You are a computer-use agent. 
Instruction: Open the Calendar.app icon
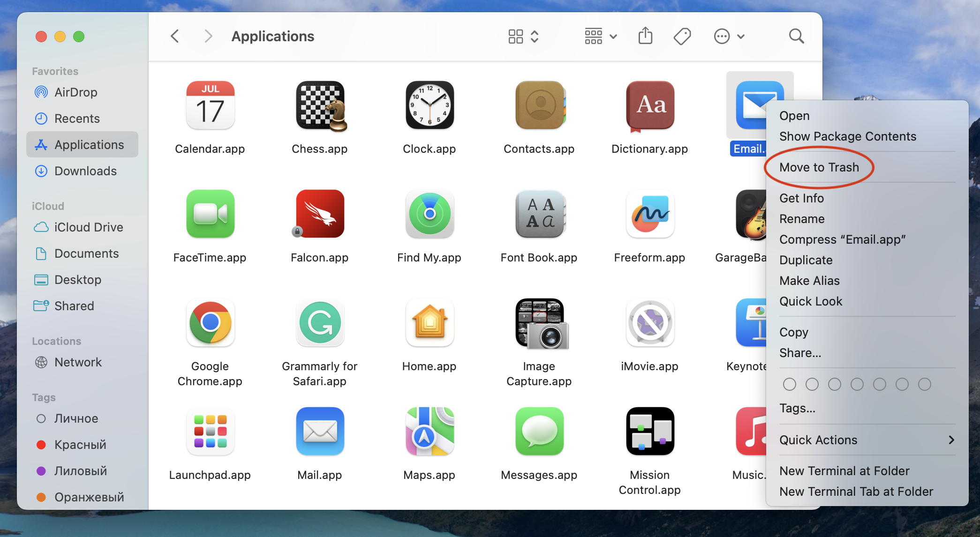(210, 105)
